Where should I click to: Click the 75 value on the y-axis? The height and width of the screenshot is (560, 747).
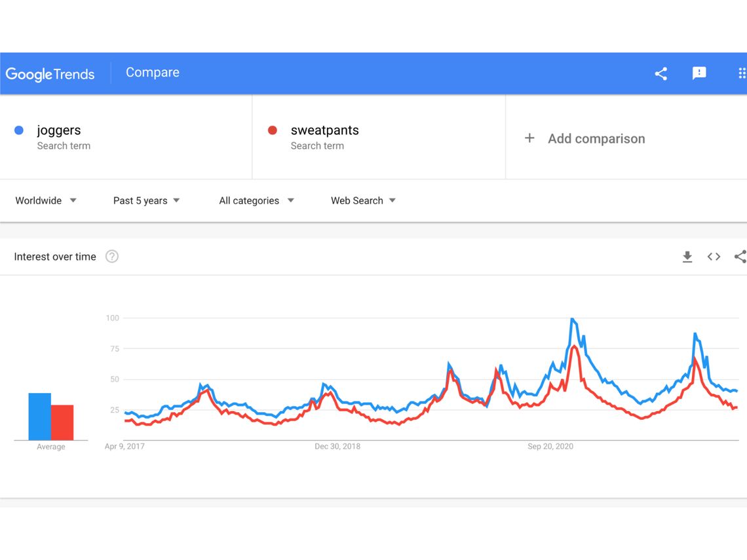(x=114, y=348)
